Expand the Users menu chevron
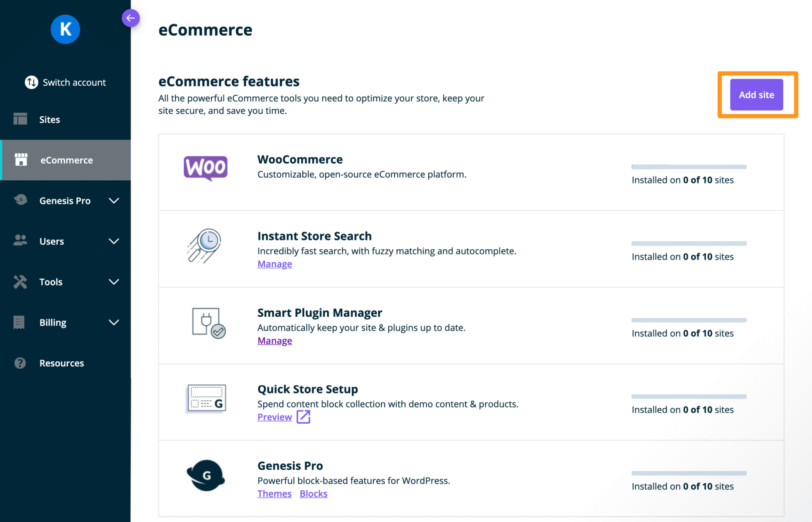812x522 pixels. [x=114, y=241]
